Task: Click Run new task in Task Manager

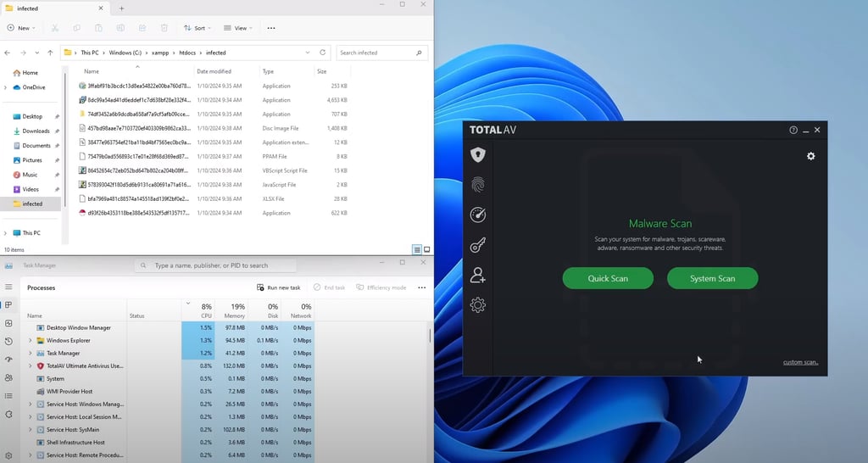Action: tap(278, 287)
